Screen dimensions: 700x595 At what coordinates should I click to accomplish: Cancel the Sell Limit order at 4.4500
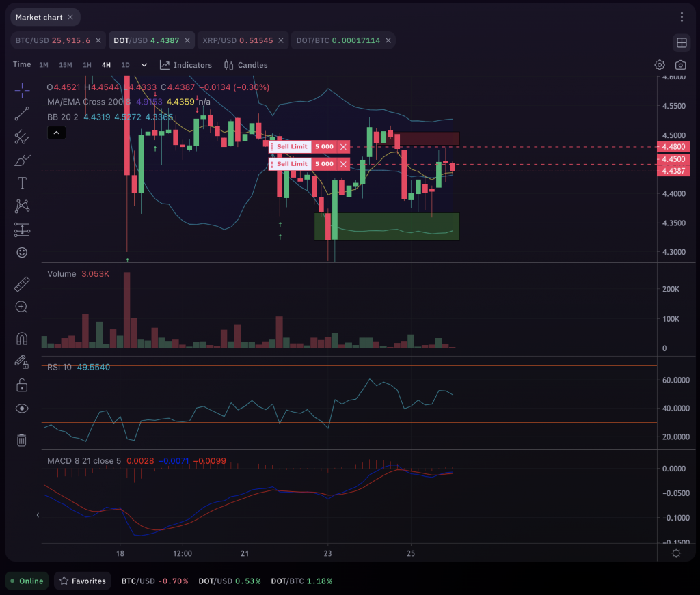[343, 164]
